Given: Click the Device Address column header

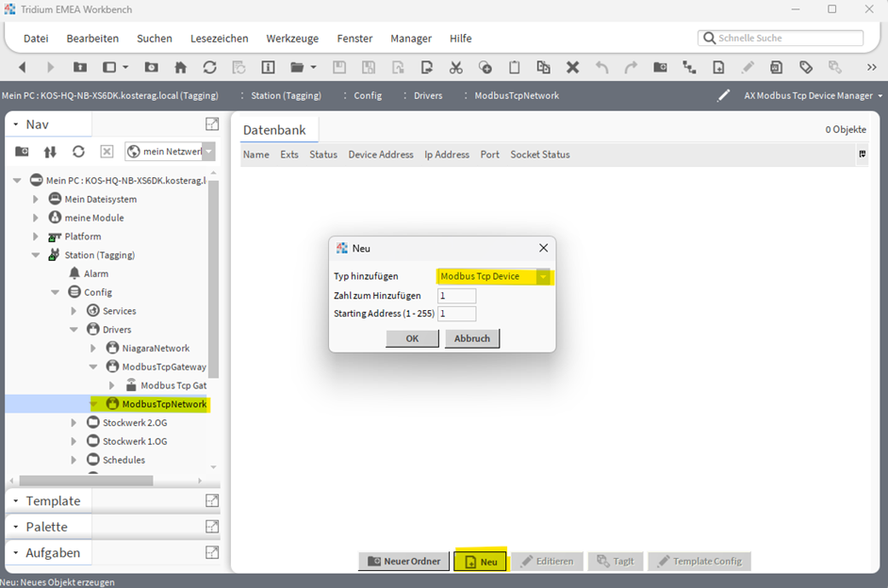Looking at the screenshot, I should coord(381,155).
